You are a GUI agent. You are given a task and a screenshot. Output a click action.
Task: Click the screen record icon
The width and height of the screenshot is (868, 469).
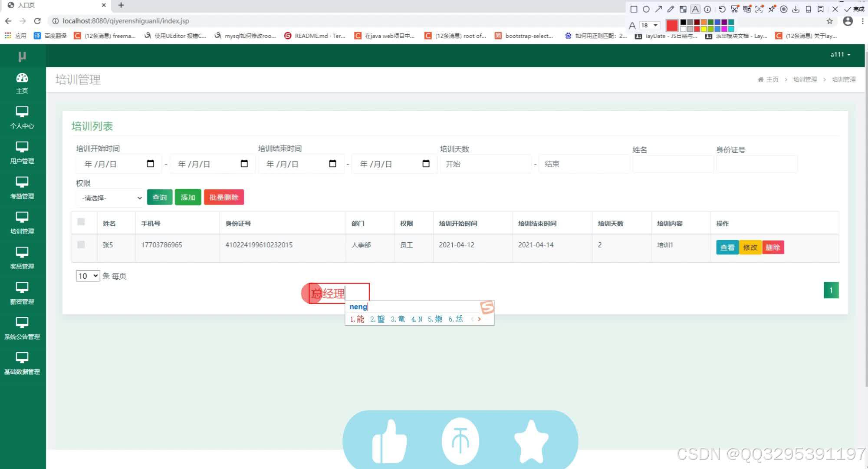tap(784, 9)
